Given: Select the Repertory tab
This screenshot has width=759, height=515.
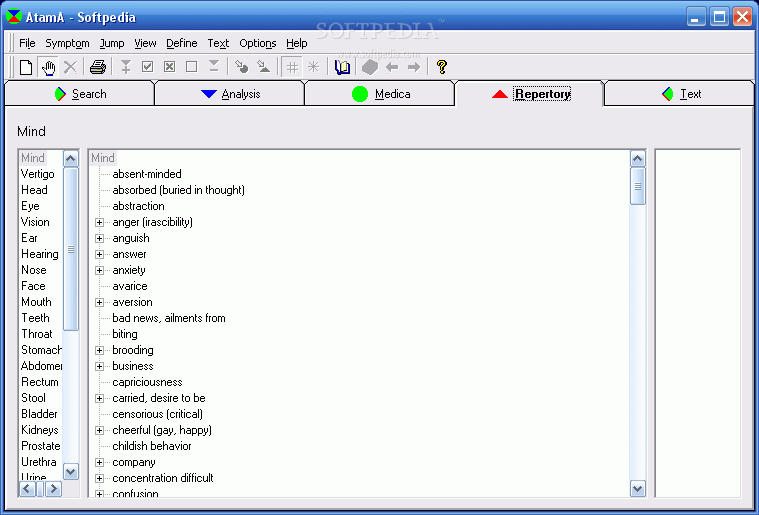Looking at the screenshot, I should [x=530, y=93].
